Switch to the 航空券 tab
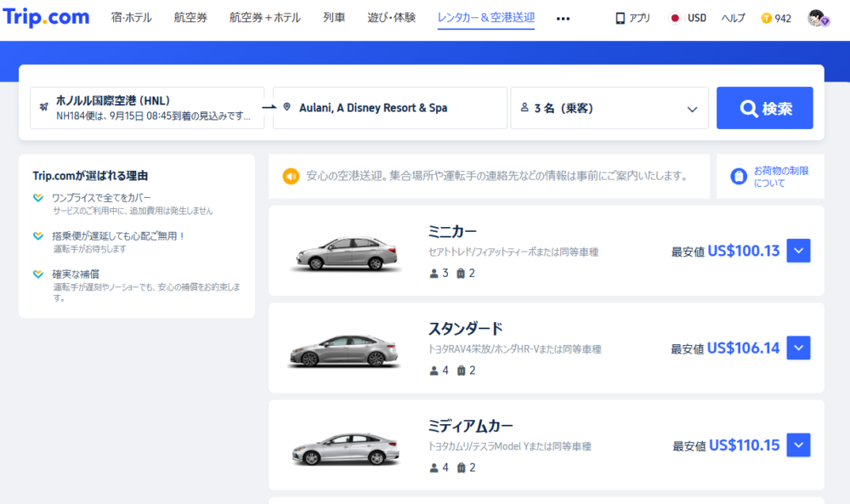Image resolution: width=850 pixels, height=504 pixels. coord(190,18)
